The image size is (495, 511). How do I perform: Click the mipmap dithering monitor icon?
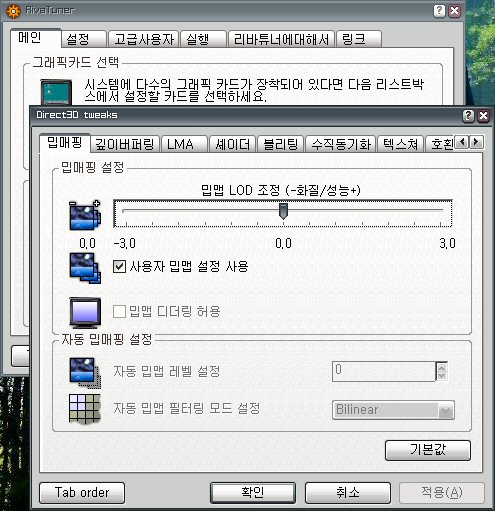[85, 313]
